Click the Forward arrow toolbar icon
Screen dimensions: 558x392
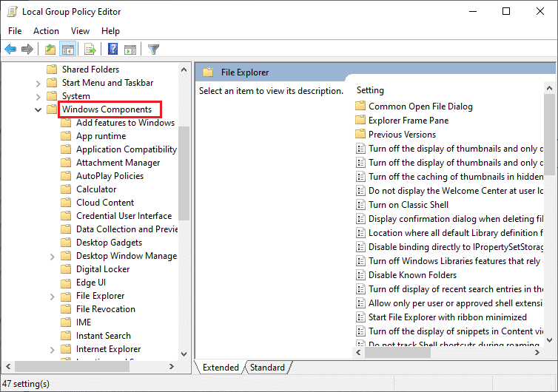tap(27, 49)
